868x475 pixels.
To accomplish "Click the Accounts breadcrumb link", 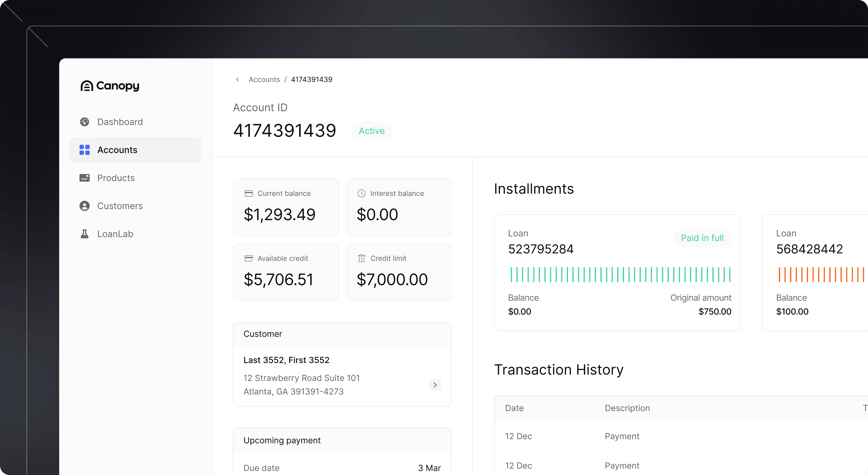I will click(264, 79).
